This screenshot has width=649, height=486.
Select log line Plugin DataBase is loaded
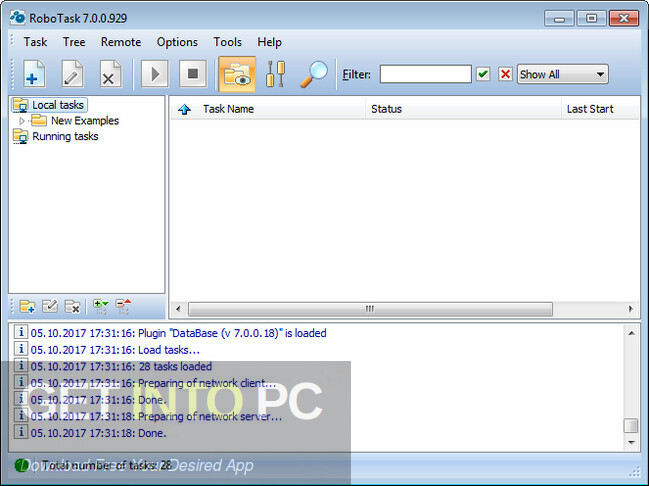click(178, 333)
